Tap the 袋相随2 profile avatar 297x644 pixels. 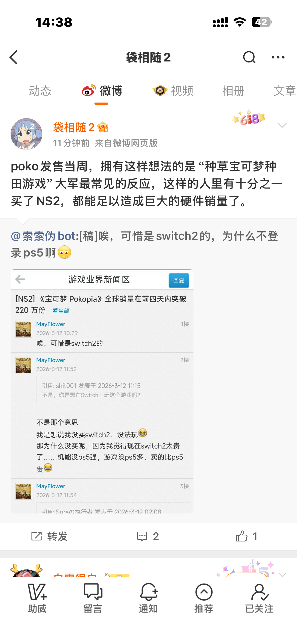[26, 134]
